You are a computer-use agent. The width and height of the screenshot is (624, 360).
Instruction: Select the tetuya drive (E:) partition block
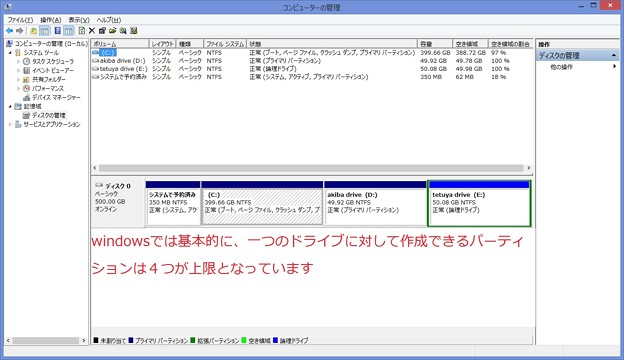[479, 203]
